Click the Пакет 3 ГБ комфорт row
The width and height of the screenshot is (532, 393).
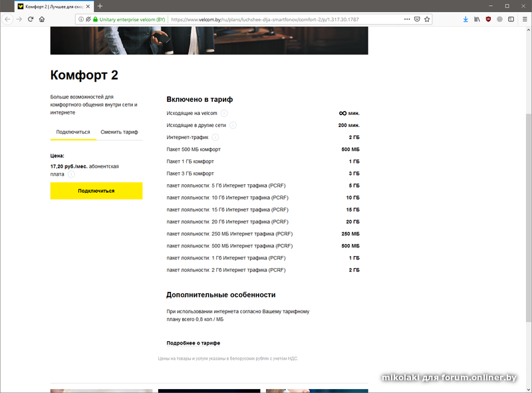(x=263, y=174)
